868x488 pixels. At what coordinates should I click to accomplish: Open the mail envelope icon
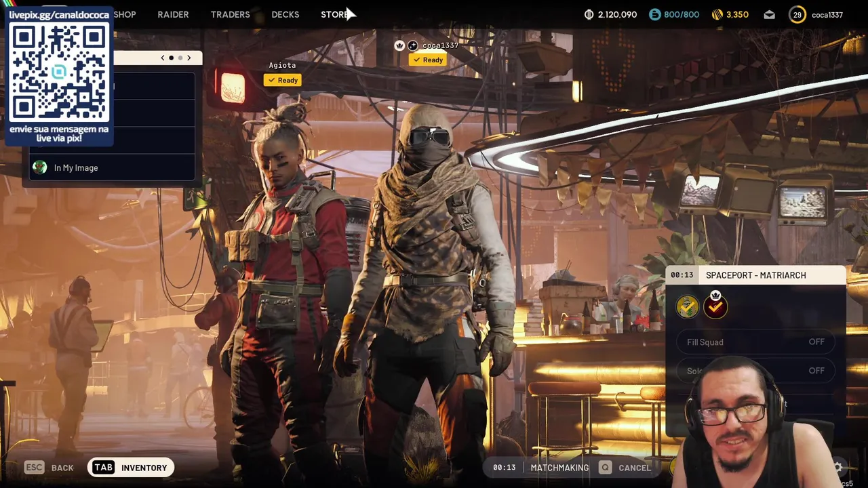[x=769, y=14]
